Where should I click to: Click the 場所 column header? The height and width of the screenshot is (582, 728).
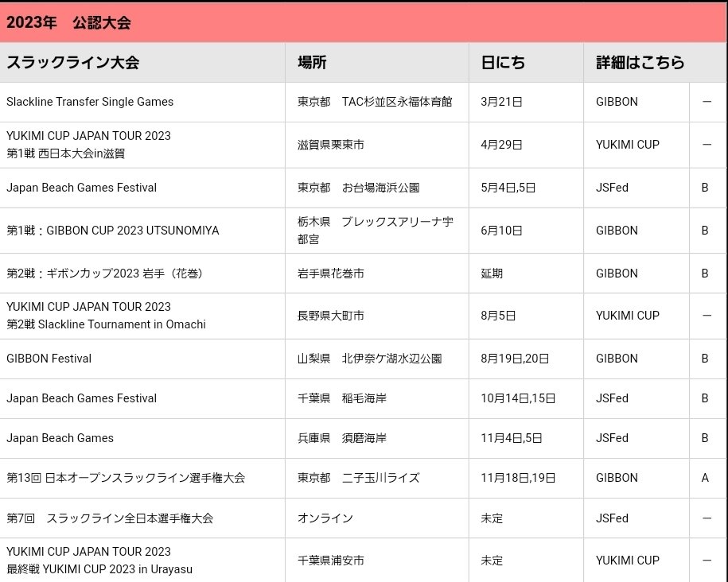point(312,62)
